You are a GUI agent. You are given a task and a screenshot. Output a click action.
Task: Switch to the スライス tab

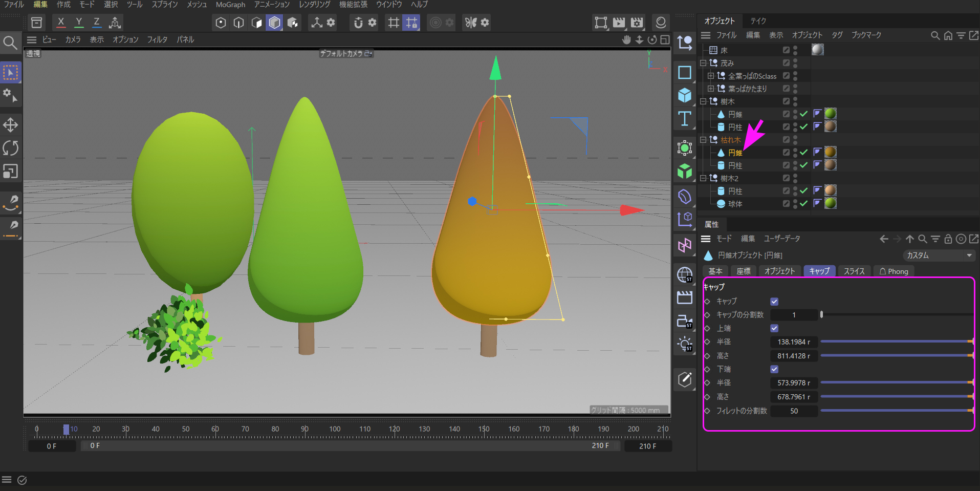coord(854,271)
